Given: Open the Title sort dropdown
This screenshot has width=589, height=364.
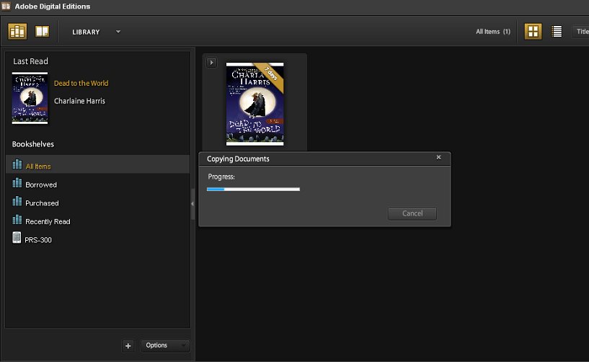Looking at the screenshot, I should tap(581, 32).
